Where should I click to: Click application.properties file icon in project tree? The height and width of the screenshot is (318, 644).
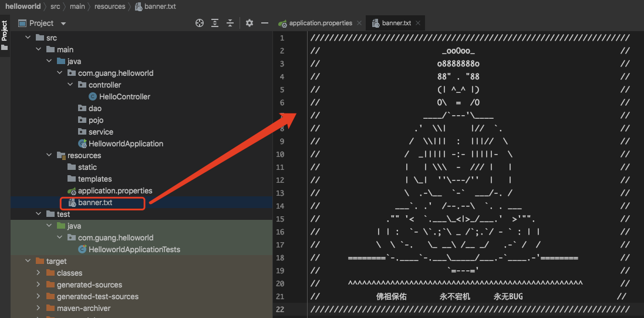click(72, 191)
